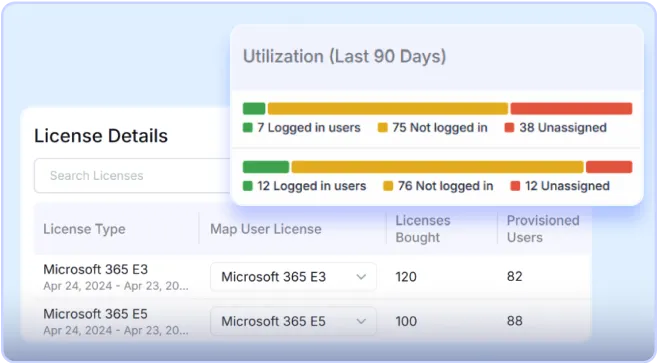Click the date range under Microsoft 365 E3
The height and width of the screenshot is (363, 657).
116,286
